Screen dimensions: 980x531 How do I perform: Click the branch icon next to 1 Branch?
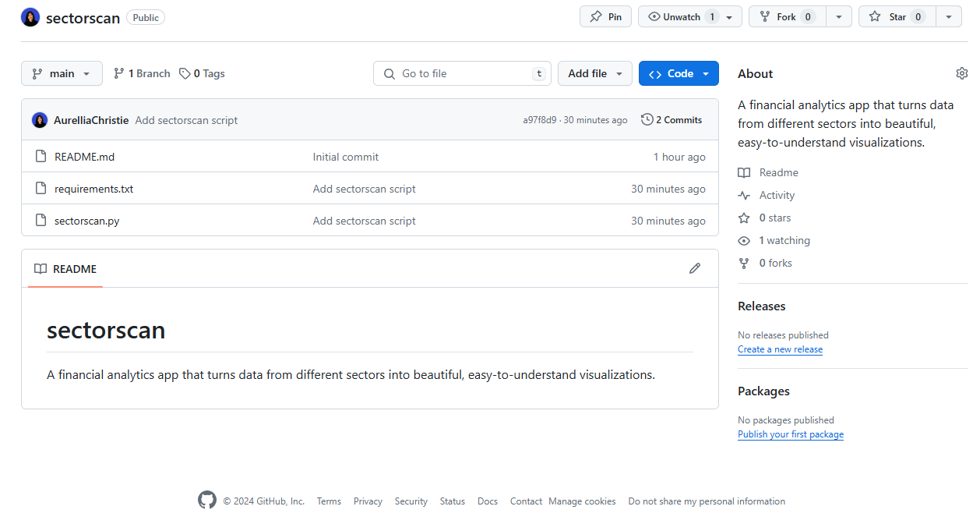(x=119, y=73)
